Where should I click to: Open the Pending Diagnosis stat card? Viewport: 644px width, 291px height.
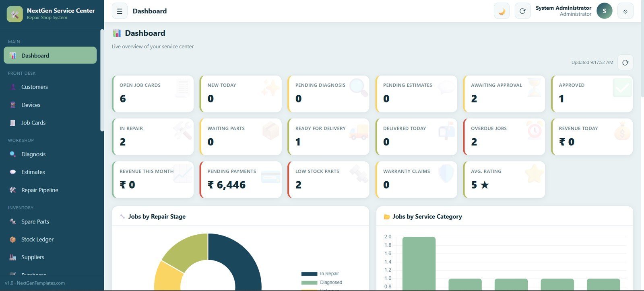point(328,94)
